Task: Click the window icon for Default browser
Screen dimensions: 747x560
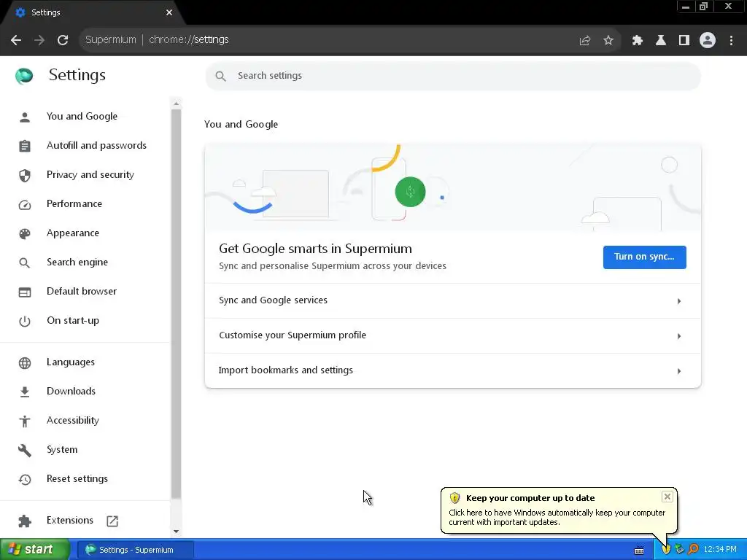Action: [x=25, y=292]
